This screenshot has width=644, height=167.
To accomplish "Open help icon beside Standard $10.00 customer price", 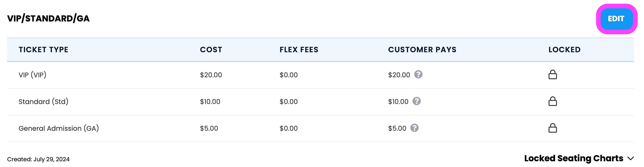I will (417, 101).
